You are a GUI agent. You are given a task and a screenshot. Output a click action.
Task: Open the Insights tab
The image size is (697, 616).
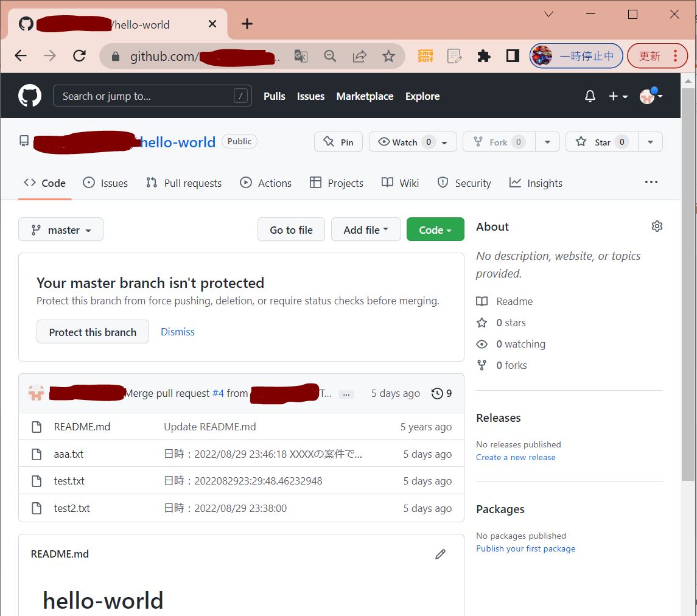pos(536,183)
